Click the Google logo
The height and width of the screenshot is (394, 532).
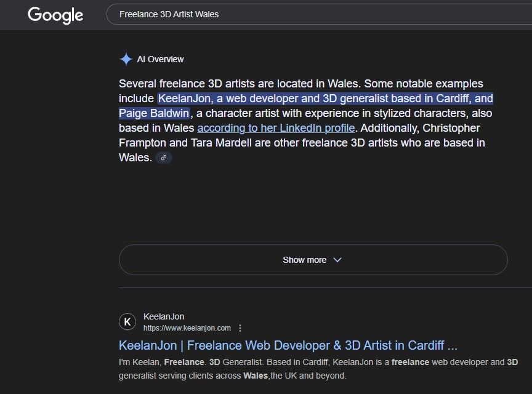55,15
